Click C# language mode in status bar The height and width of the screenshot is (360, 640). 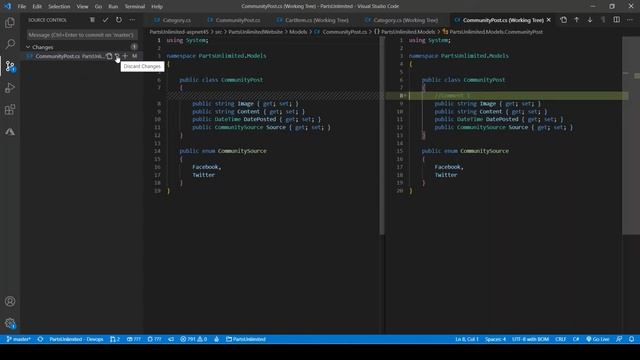576,339
